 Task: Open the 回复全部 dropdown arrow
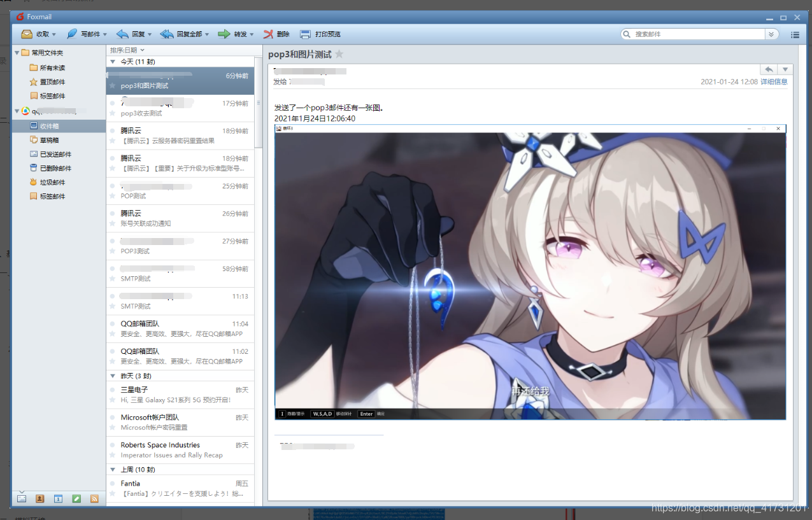coord(207,34)
